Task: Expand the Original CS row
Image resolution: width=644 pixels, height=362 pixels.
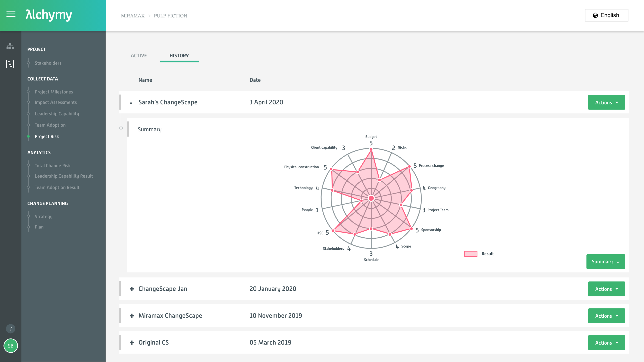Action: click(x=132, y=342)
